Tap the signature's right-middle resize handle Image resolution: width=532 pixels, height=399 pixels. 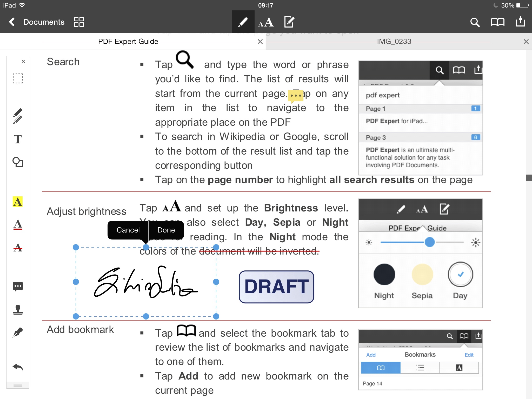[x=216, y=282]
